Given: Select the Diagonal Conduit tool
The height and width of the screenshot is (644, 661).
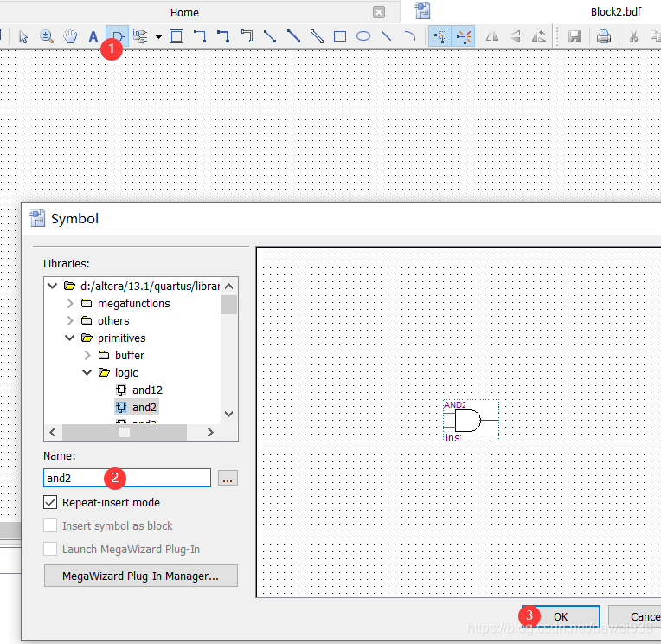Looking at the screenshot, I should point(317,36).
